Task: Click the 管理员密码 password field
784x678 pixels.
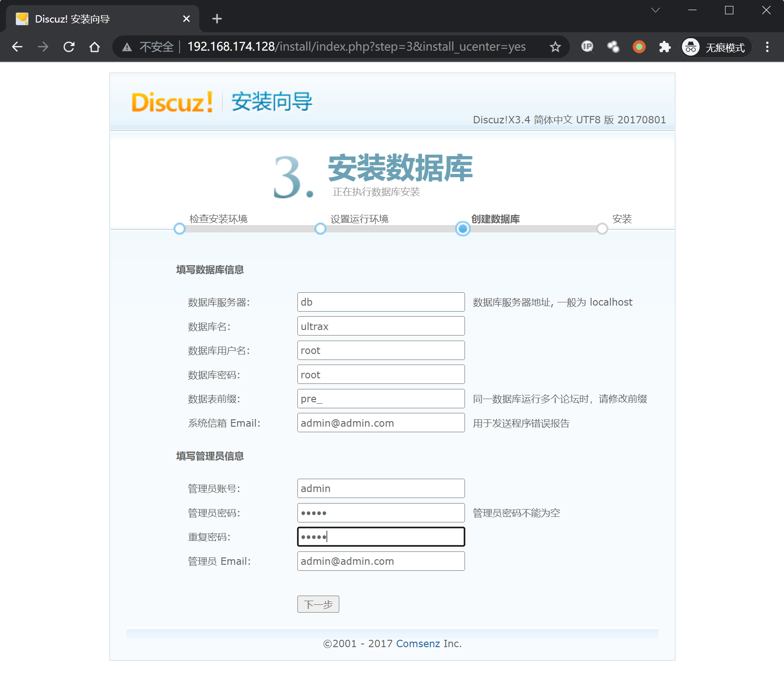Action: 381,513
